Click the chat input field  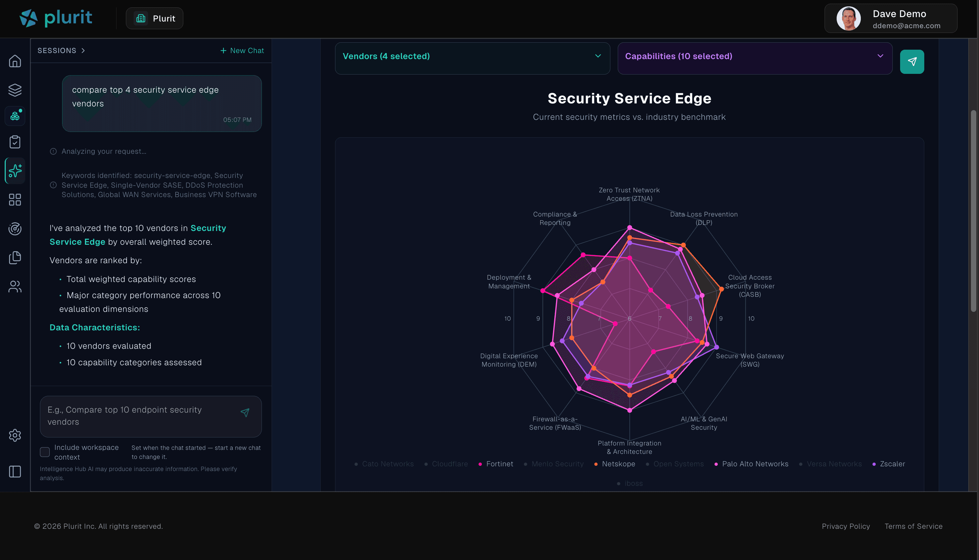pyautogui.click(x=151, y=416)
